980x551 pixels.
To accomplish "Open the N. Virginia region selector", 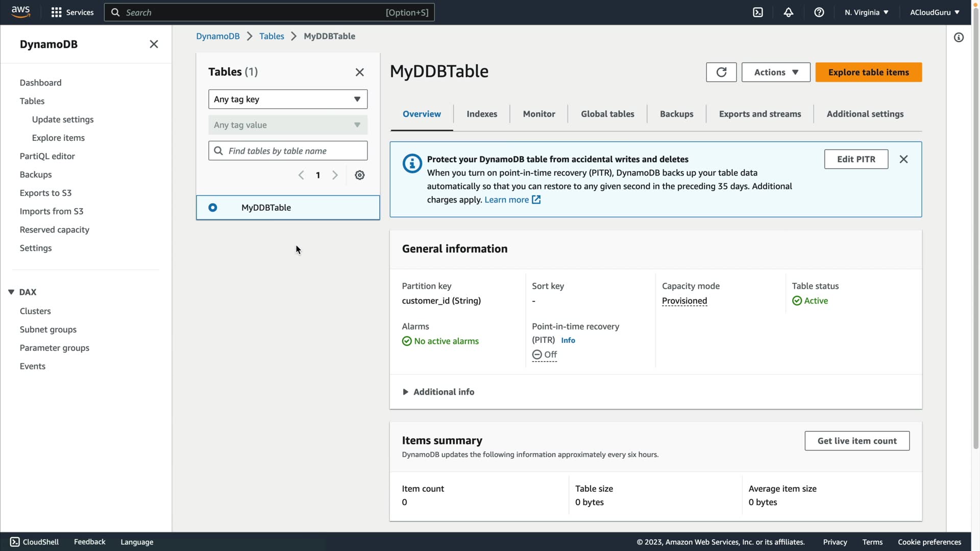I will (x=866, y=12).
